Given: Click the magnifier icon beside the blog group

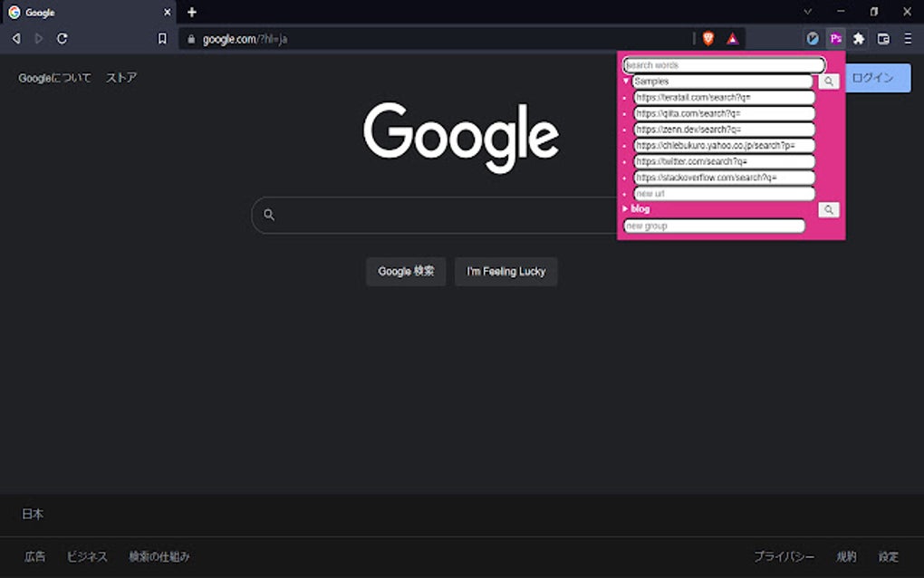Looking at the screenshot, I should pyautogui.click(x=828, y=209).
